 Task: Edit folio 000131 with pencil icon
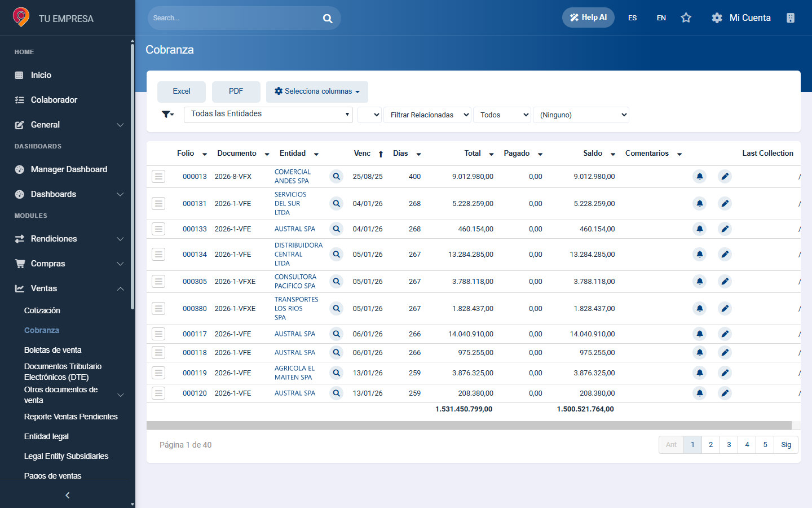click(725, 204)
